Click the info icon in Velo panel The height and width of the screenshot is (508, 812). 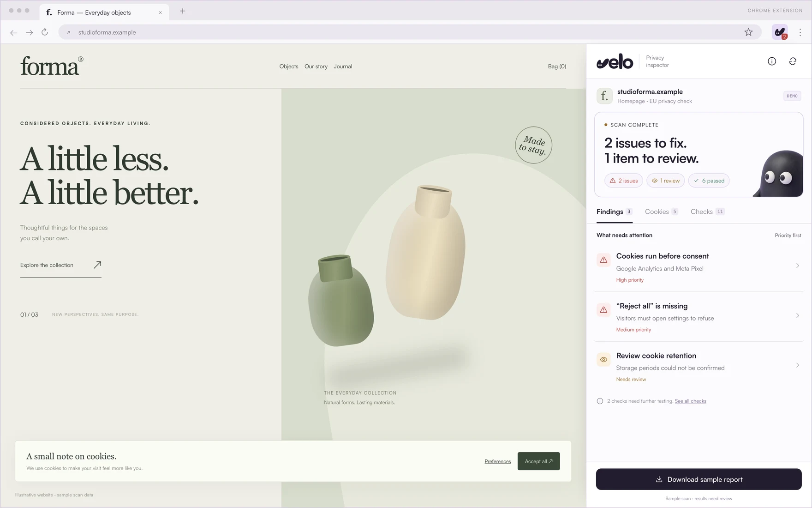pyautogui.click(x=772, y=61)
